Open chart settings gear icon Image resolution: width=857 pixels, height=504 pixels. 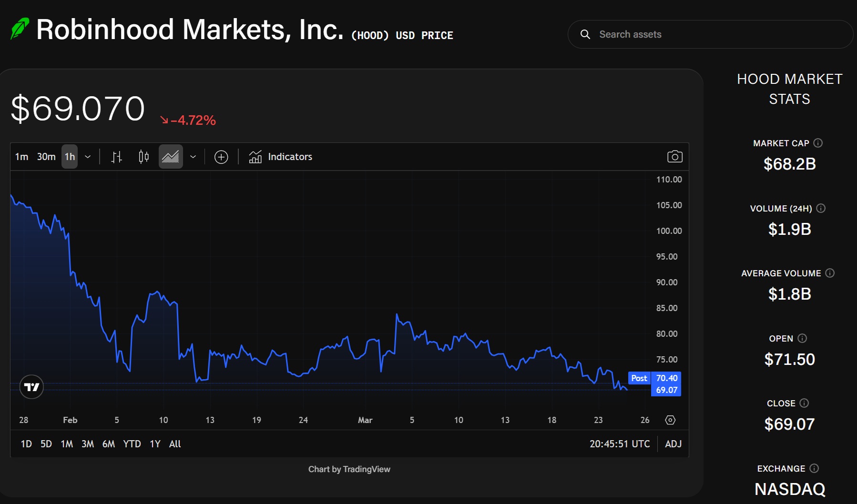tap(670, 420)
